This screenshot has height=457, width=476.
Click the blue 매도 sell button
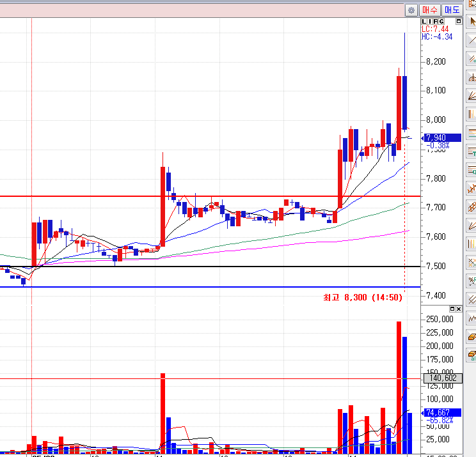(x=452, y=10)
